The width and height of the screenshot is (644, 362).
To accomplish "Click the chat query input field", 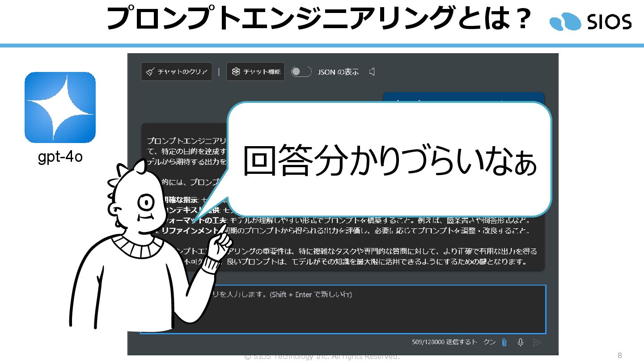I will (343, 309).
